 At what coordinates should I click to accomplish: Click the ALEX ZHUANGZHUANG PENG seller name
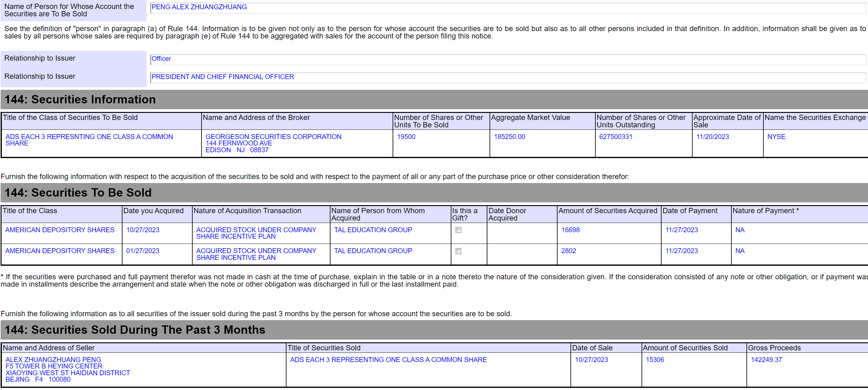[53, 360]
